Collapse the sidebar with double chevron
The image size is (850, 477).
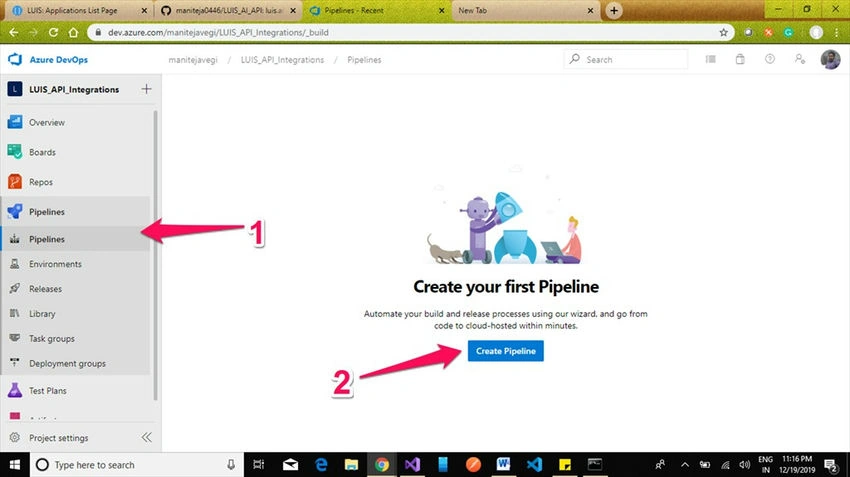point(146,437)
